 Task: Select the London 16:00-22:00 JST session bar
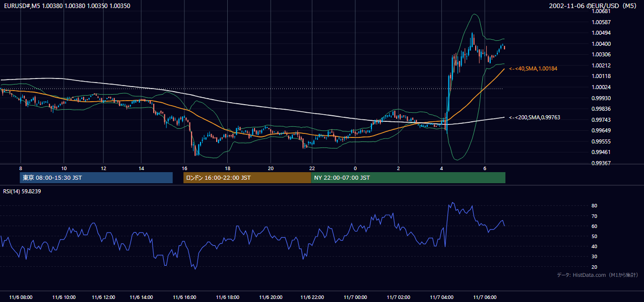[x=247, y=178]
